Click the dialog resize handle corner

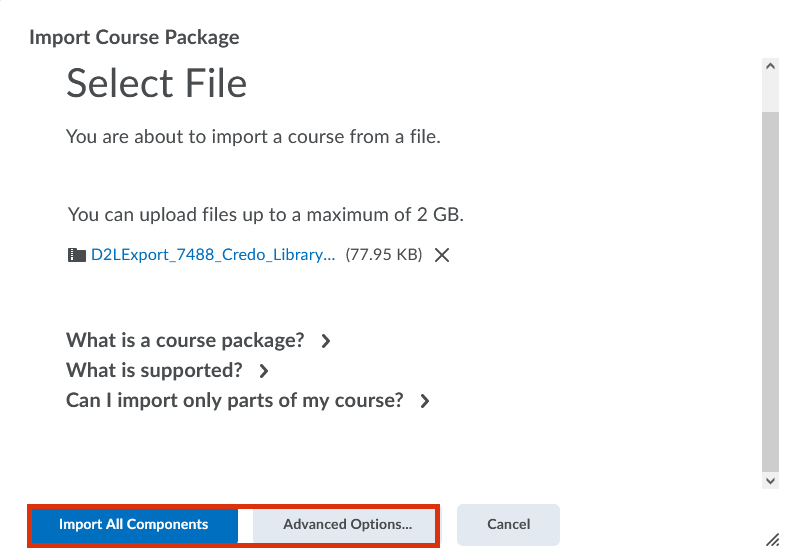(772, 539)
